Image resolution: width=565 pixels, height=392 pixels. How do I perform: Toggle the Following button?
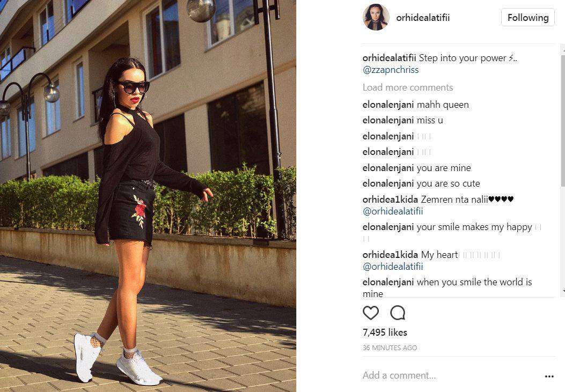528,17
